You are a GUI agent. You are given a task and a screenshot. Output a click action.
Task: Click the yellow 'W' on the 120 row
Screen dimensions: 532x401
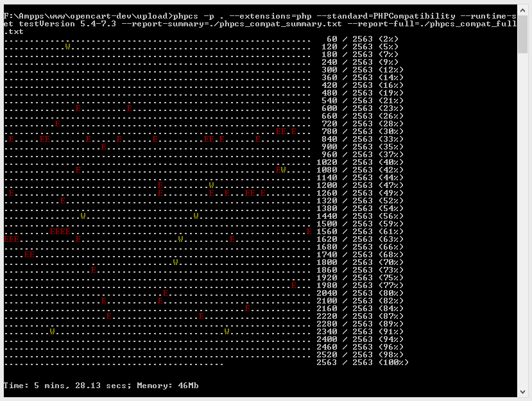click(x=67, y=46)
